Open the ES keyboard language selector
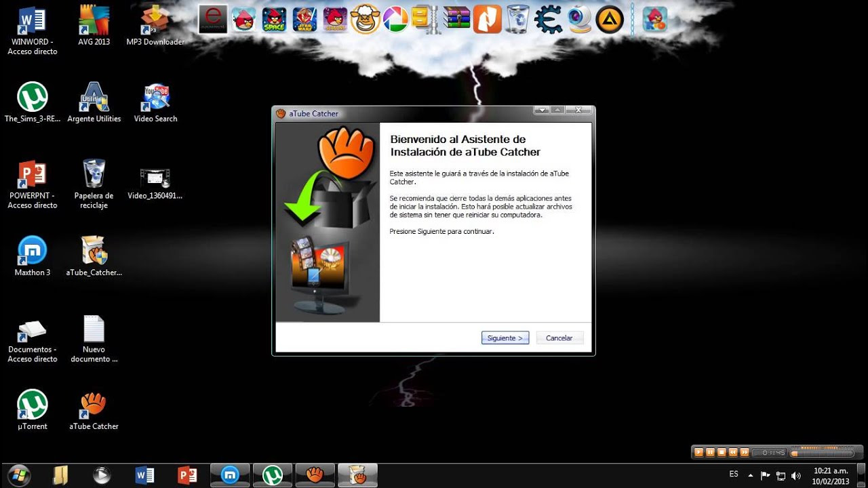 coord(734,474)
